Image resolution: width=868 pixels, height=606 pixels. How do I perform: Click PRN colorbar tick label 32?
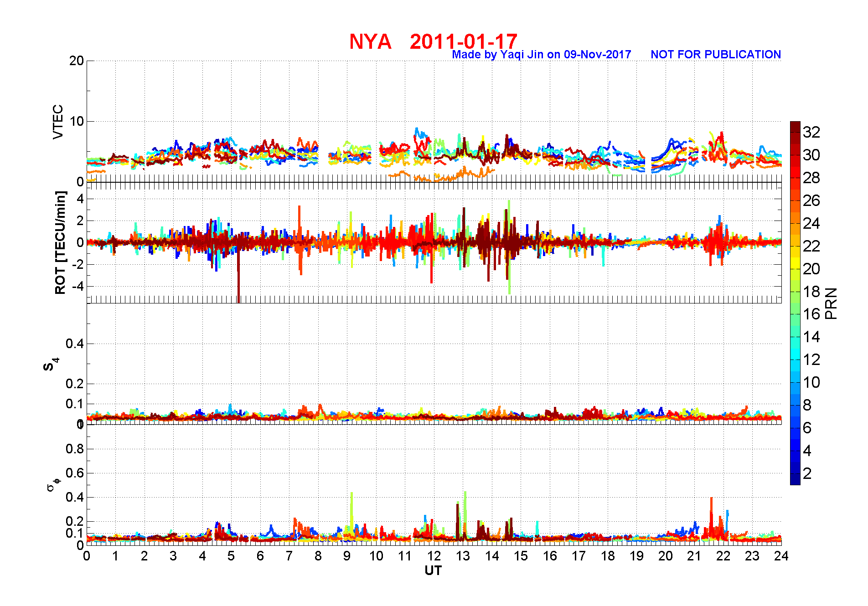point(811,132)
